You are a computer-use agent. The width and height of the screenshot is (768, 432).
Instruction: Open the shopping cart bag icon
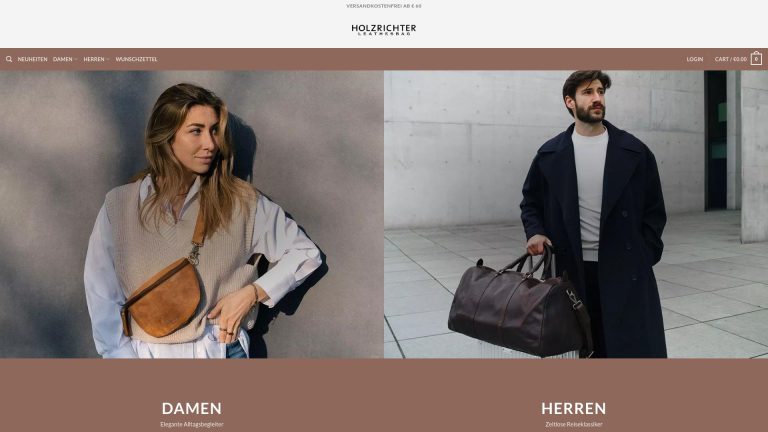pyautogui.click(x=756, y=58)
